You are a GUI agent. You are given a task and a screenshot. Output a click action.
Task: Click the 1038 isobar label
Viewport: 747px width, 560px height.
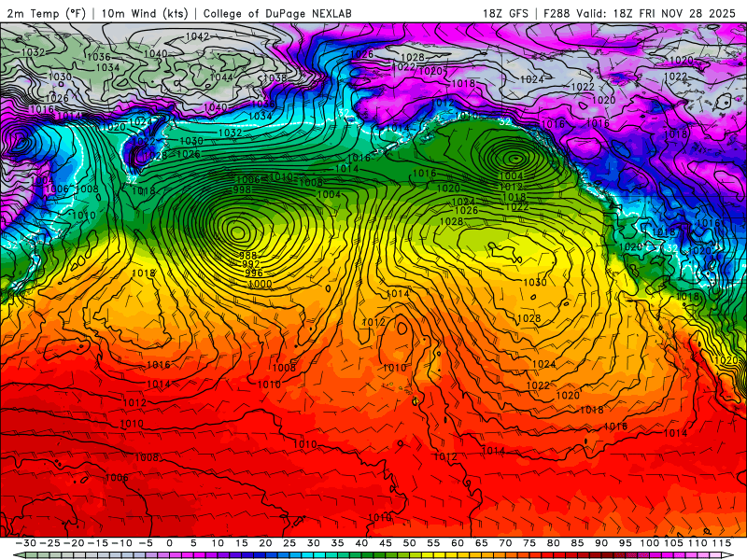point(275,78)
